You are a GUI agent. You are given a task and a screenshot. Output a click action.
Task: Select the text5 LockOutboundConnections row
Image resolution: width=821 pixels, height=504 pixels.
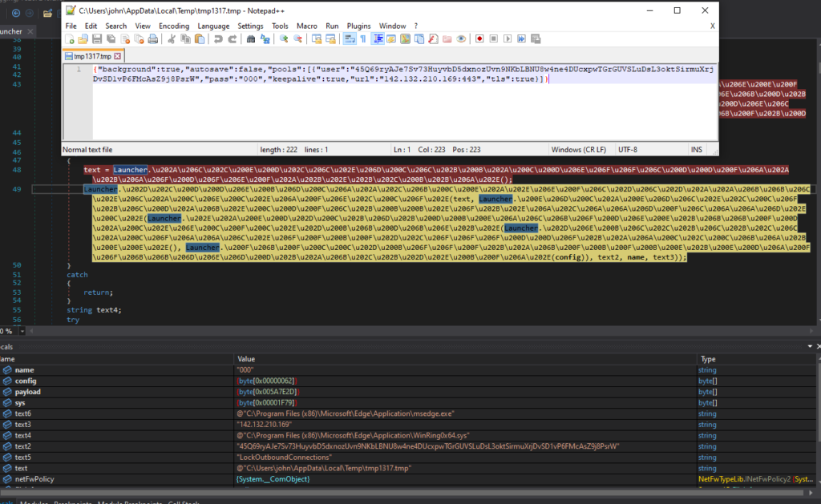[x=408, y=458]
